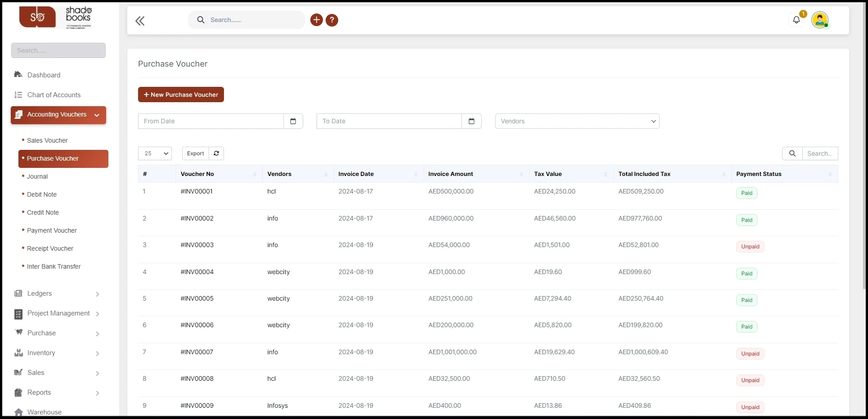Sort by Invoice Amount column arrows
868x419 pixels.
click(x=521, y=174)
